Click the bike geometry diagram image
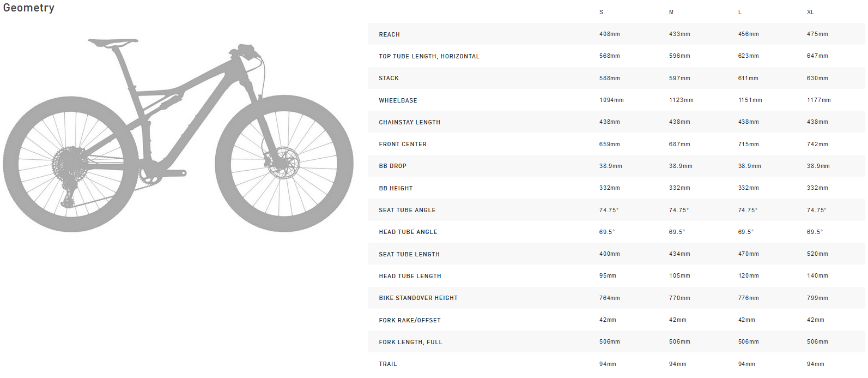This screenshot has height=378, width=868. click(178, 135)
